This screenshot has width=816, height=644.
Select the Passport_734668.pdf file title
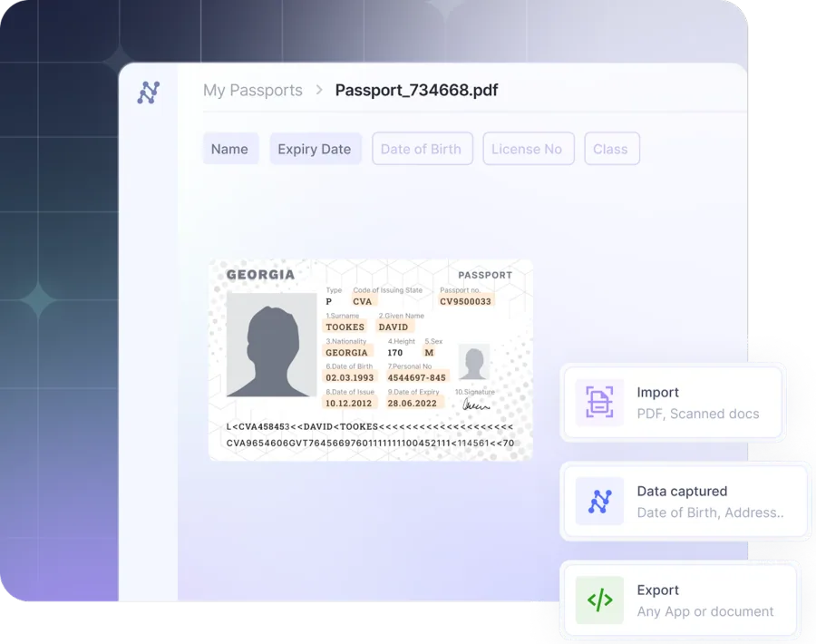[x=416, y=90]
